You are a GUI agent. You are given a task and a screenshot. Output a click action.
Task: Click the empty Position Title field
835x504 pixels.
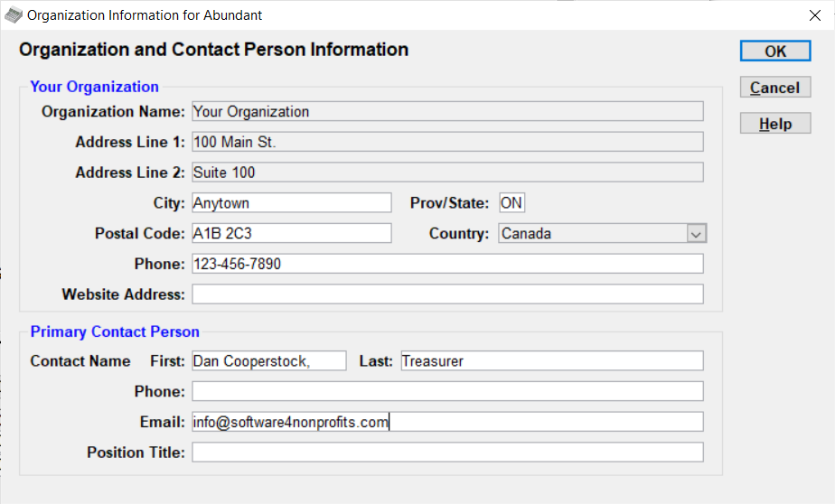(446, 453)
